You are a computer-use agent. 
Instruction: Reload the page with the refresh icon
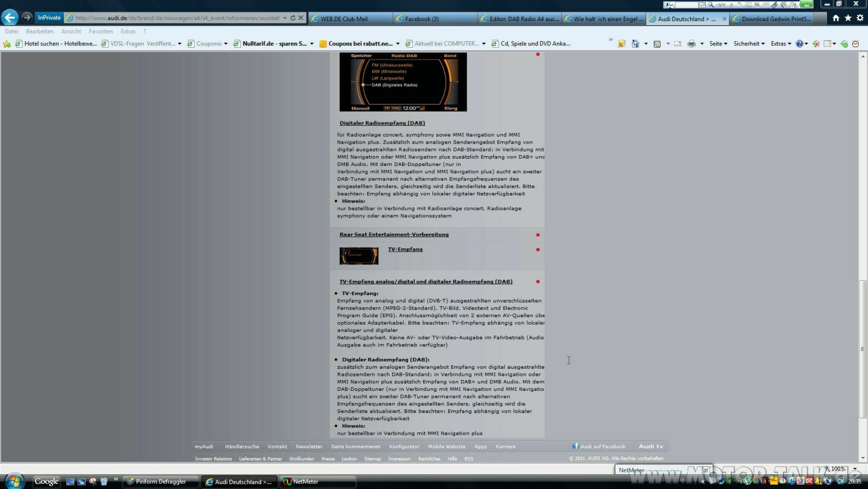click(293, 18)
